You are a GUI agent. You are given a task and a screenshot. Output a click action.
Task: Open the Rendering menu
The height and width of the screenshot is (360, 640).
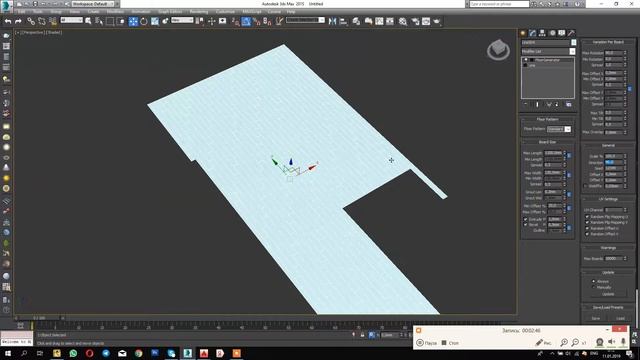pyautogui.click(x=199, y=12)
